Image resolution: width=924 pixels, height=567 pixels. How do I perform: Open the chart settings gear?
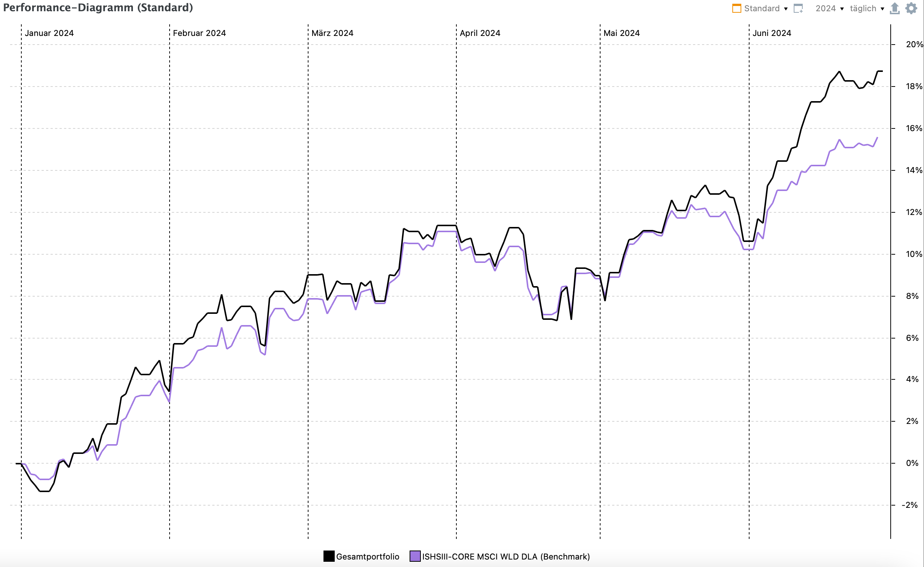point(911,8)
